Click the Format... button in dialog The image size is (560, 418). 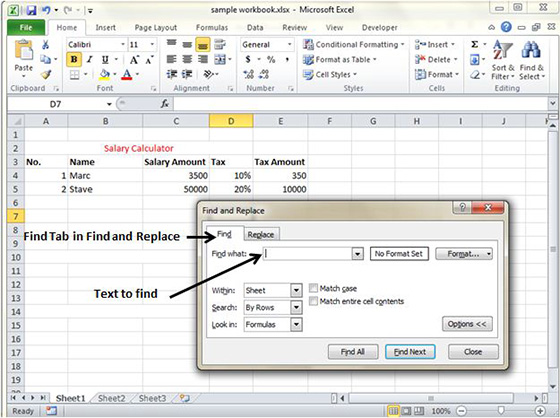[464, 254]
